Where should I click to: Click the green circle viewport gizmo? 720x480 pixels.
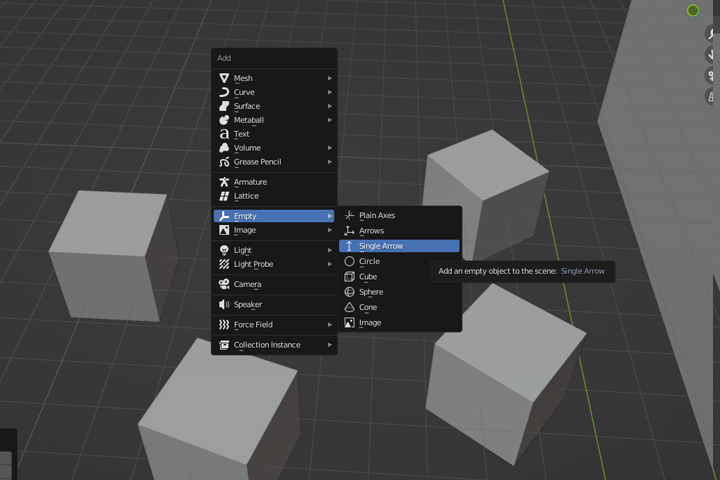coord(693,10)
